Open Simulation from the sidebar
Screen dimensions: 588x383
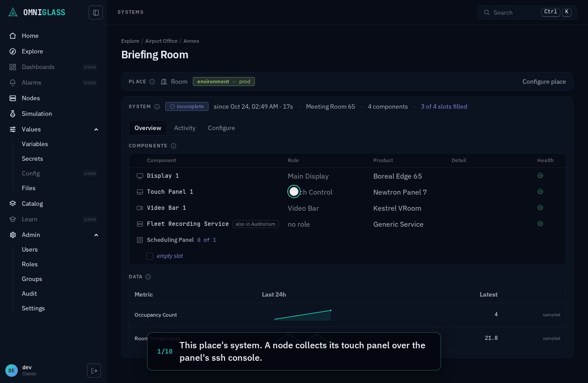pyautogui.click(x=53, y=114)
